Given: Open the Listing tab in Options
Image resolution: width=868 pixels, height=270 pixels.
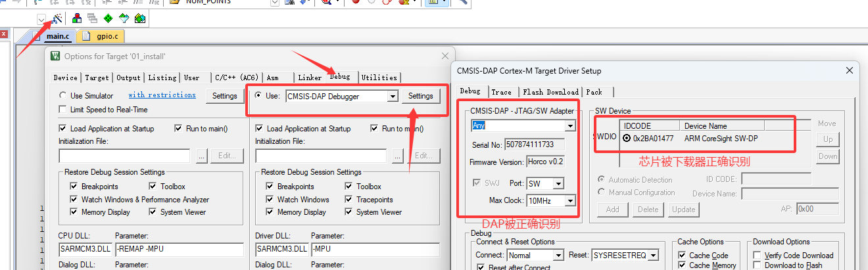Looking at the screenshot, I should [x=162, y=78].
